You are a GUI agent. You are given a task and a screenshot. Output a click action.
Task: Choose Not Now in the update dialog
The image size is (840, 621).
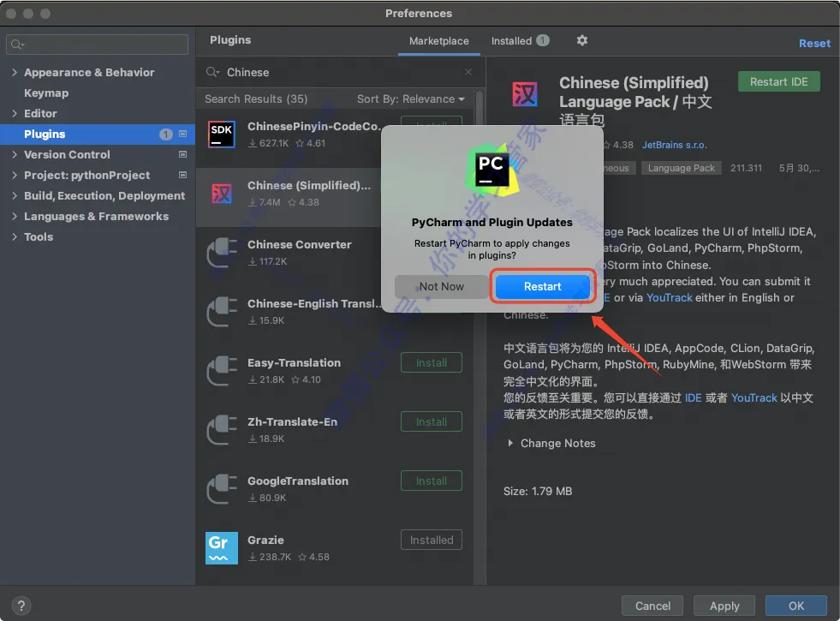pyautogui.click(x=442, y=287)
